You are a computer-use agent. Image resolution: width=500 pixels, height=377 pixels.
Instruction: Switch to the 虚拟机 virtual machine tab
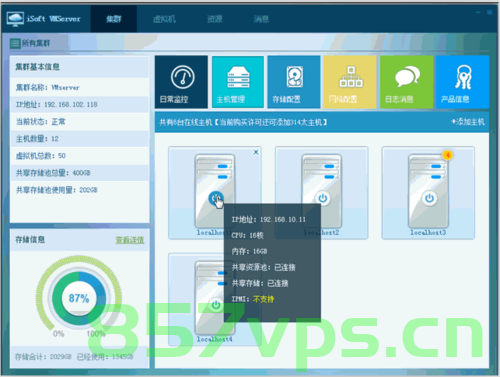click(x=164, y=19)
